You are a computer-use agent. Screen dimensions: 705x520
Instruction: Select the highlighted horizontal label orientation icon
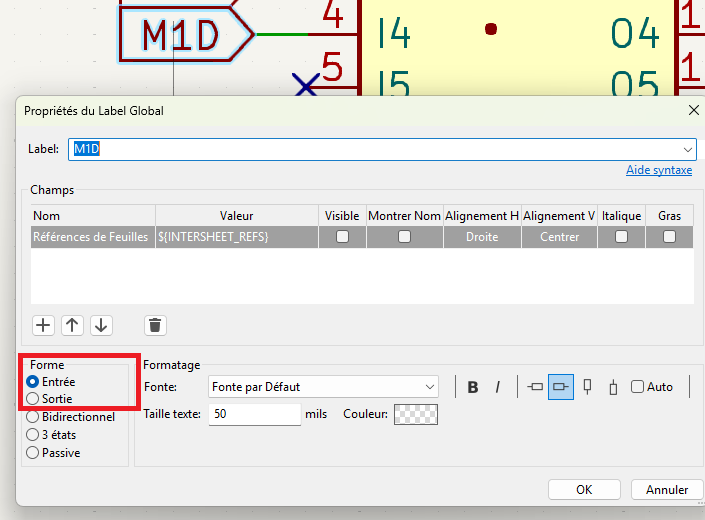(x=561, y=387)
